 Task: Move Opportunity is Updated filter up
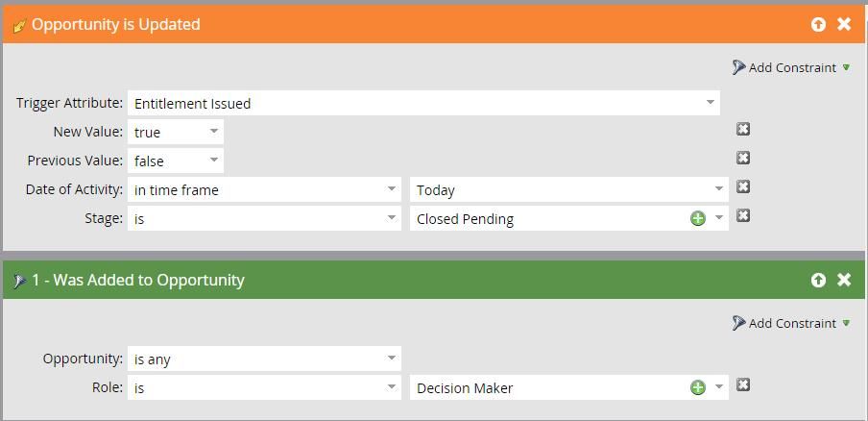(x=818, y=25)
